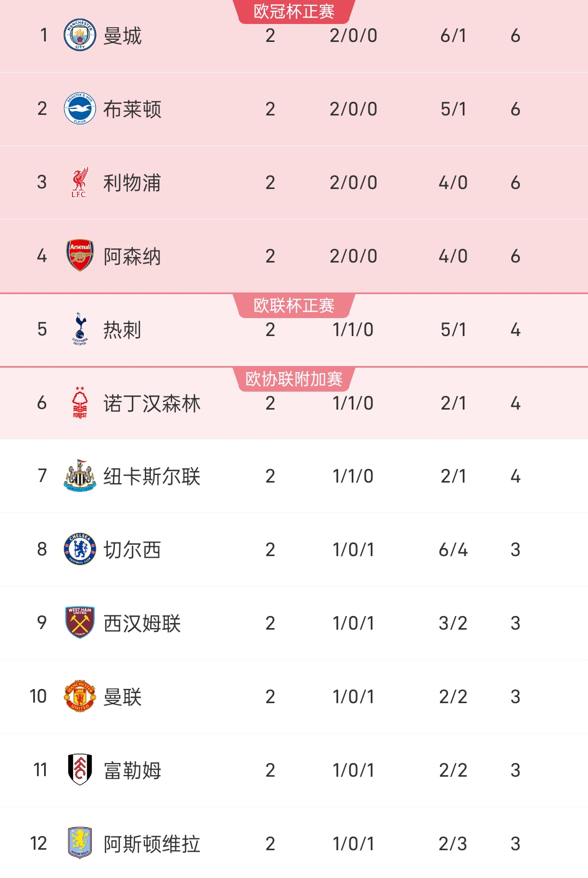The height and width of the screenshot is (878, 588).
Task: Tap the Chelsea club badge
Action: click(80, 549)
